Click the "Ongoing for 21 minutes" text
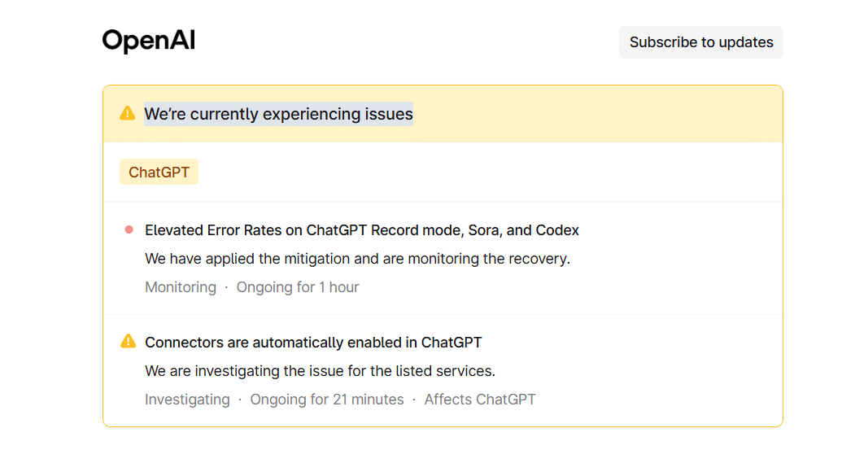868x450 pixels. tap(327, 400)
